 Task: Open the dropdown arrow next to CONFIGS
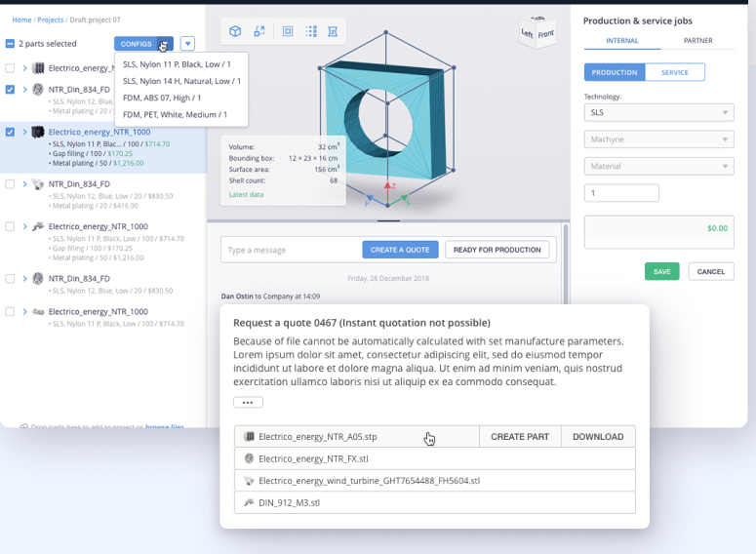(187, 43)
